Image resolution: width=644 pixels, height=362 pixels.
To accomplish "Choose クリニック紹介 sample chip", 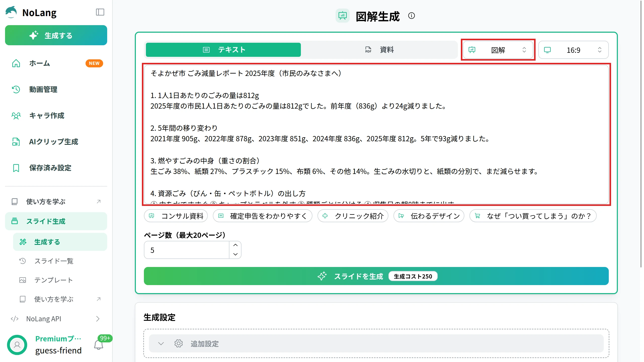I will (353, 216).
